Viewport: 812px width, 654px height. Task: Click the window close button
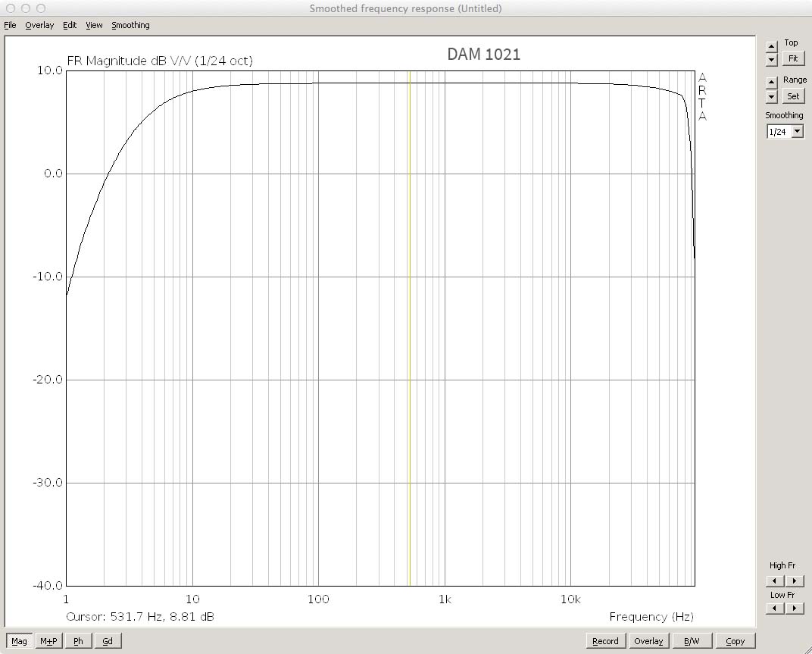(11, 8)
